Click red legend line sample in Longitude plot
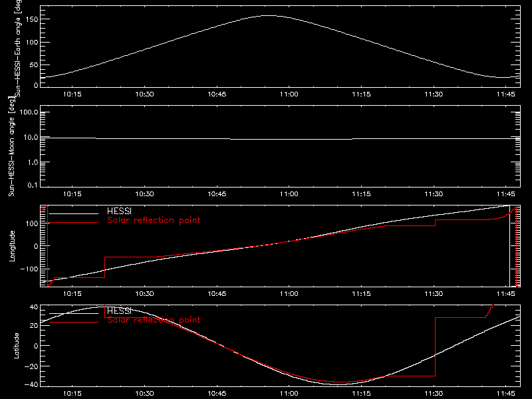 coord(74,223)
